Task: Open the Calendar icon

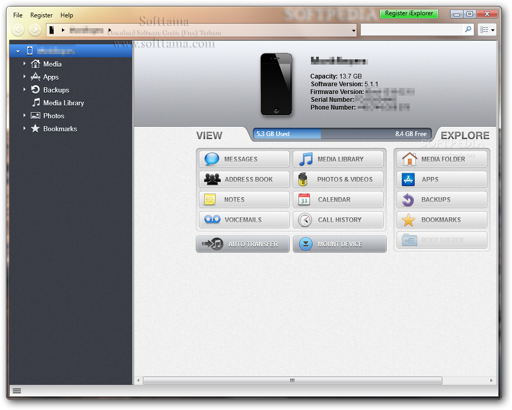Action: [304, 199]
